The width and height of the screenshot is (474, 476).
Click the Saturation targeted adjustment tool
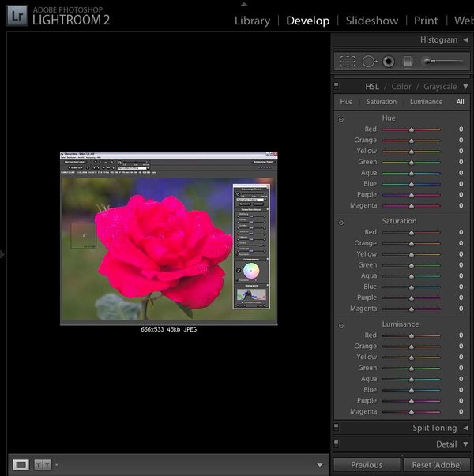coord(341,223)
